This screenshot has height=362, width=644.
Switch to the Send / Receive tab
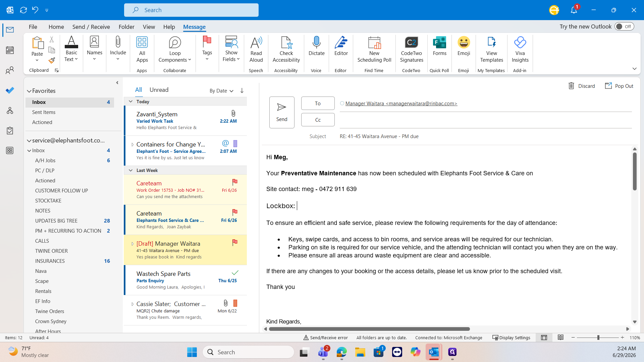click(x=91, y=27)
